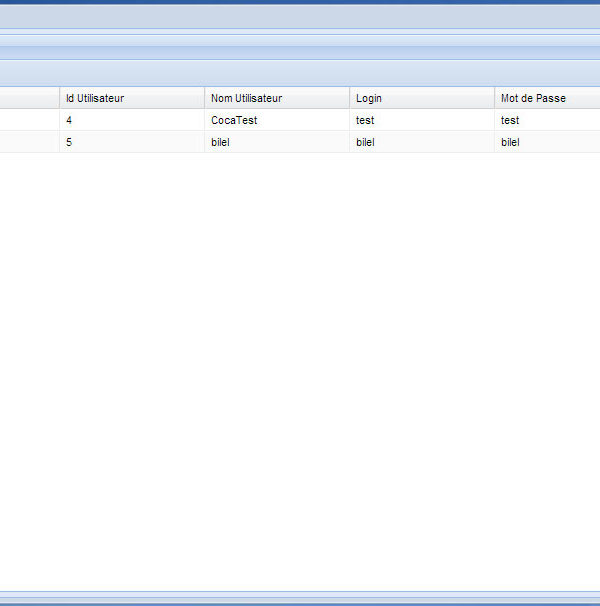Click the unlabeled first column header
Viewport: 600px width, 606px height.
click(28, 98)
